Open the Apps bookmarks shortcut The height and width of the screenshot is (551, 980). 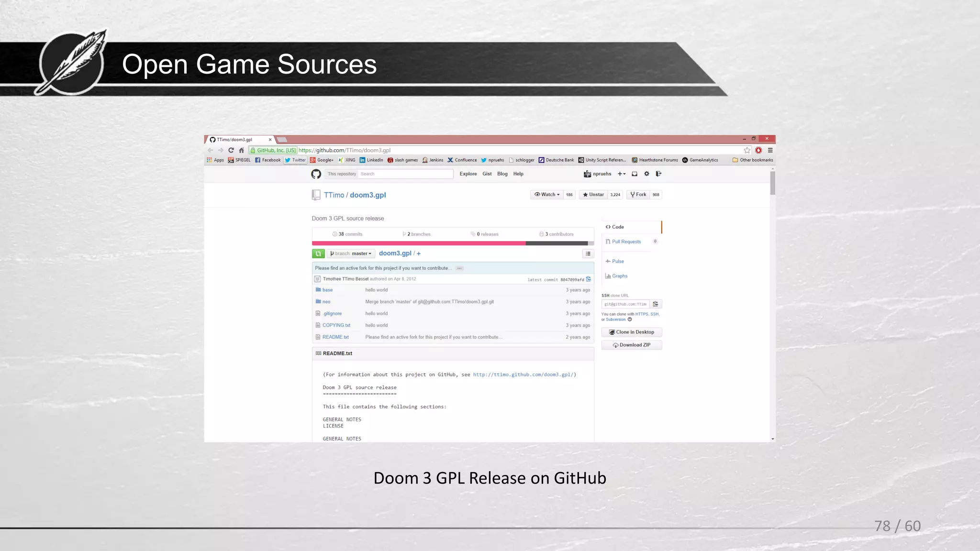215,160
